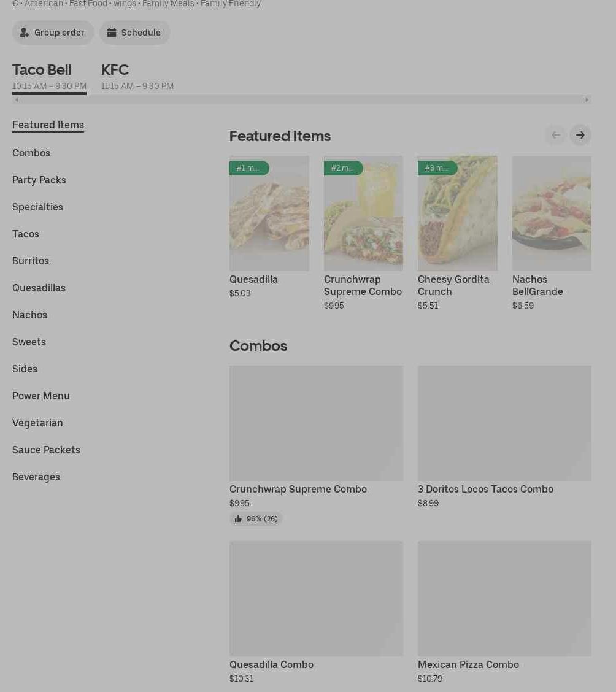Jump to the Combos menu category
Viewport: 616px width, 692px height.
coord(31,153)
